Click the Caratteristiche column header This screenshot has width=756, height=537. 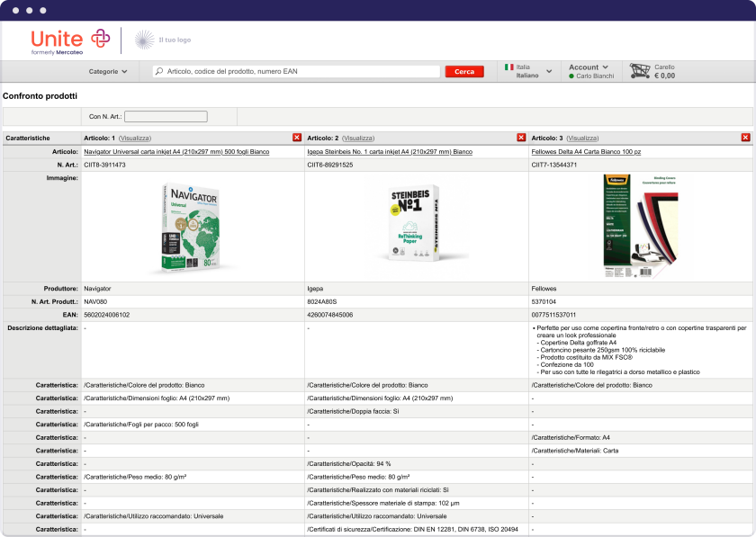(x=28, y=138)
